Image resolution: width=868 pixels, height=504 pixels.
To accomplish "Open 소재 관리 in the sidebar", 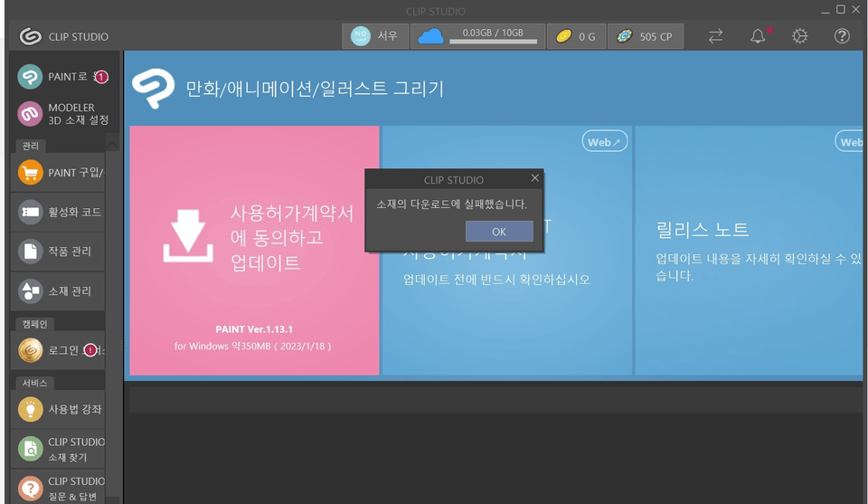I will tap(58, 290).
